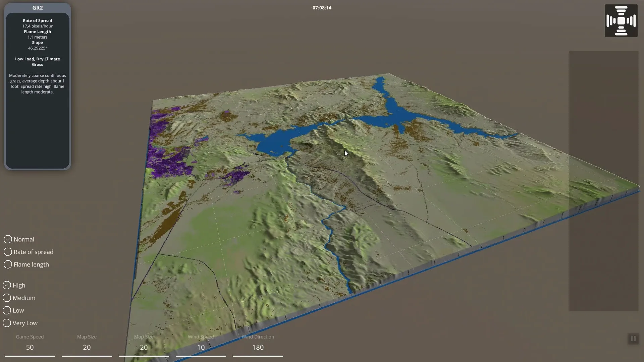Click the Map Size field beside Wind Speed
644x362 pixels.
[x=144, y=348]
